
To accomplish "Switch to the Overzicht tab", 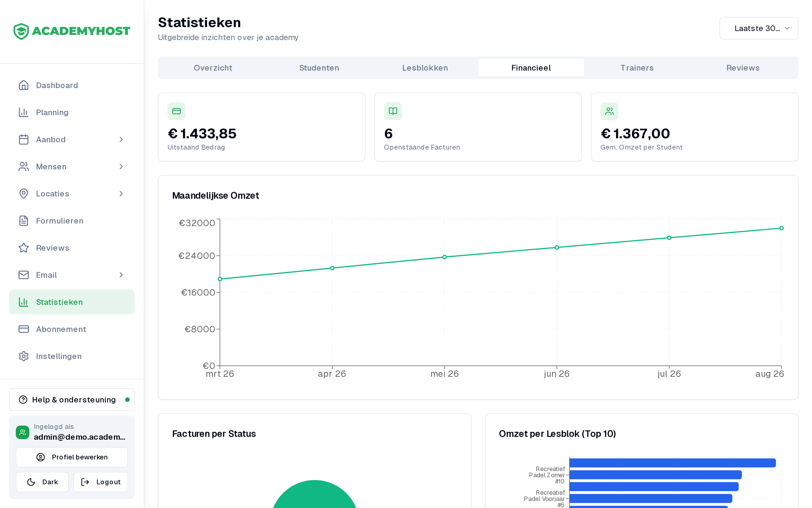I will tap(213, 68).
